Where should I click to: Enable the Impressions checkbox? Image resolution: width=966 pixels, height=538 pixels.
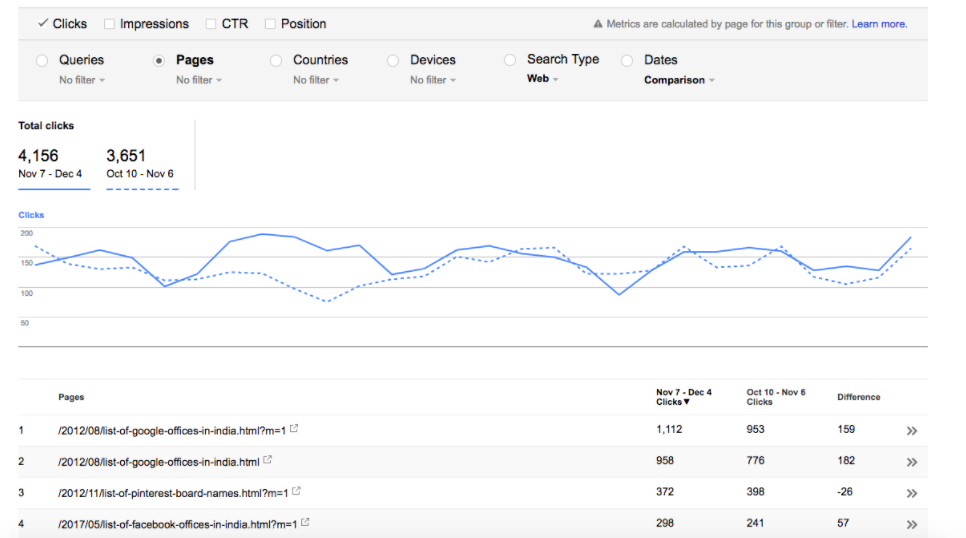pyautogui.click(x=109, y=24)
